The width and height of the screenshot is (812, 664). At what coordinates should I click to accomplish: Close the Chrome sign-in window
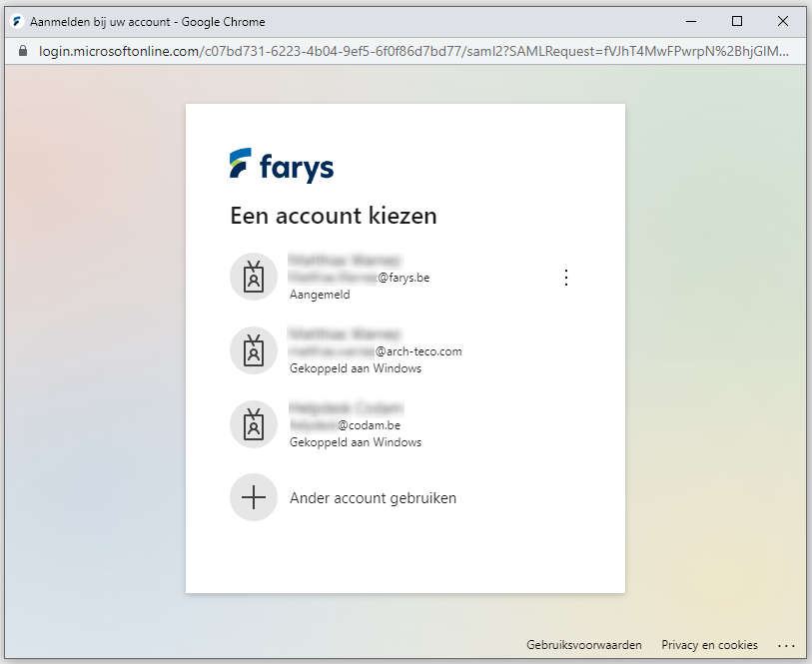[x=783, y=21]
